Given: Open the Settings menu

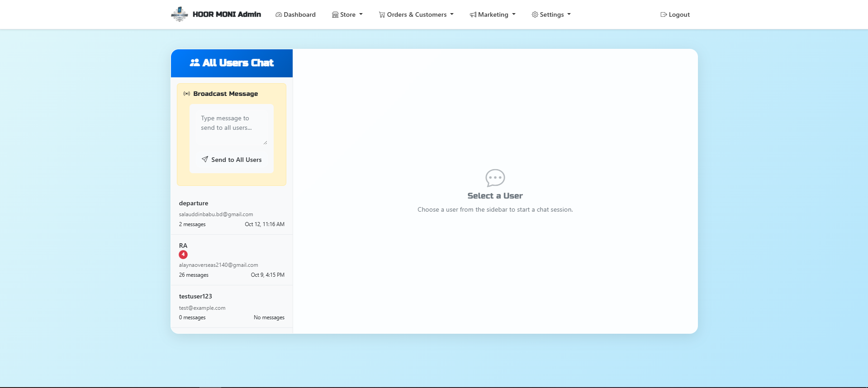Looking at the screenshot, I should [551, 14].
